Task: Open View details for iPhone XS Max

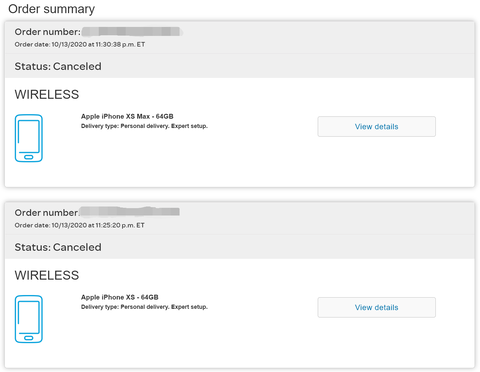Action: [376, 126]
